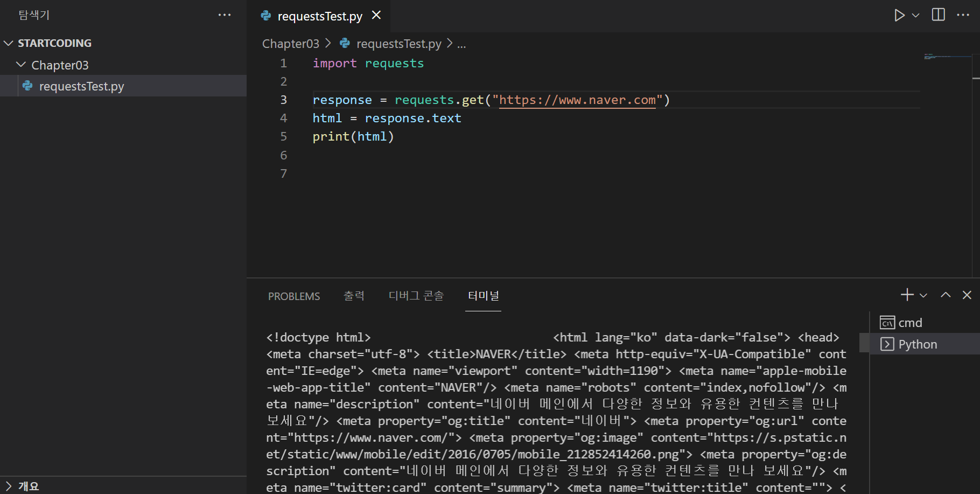Open requestsTest.py in the explorer tree
The width and height of the screenshot is (980, 494).
123,86
